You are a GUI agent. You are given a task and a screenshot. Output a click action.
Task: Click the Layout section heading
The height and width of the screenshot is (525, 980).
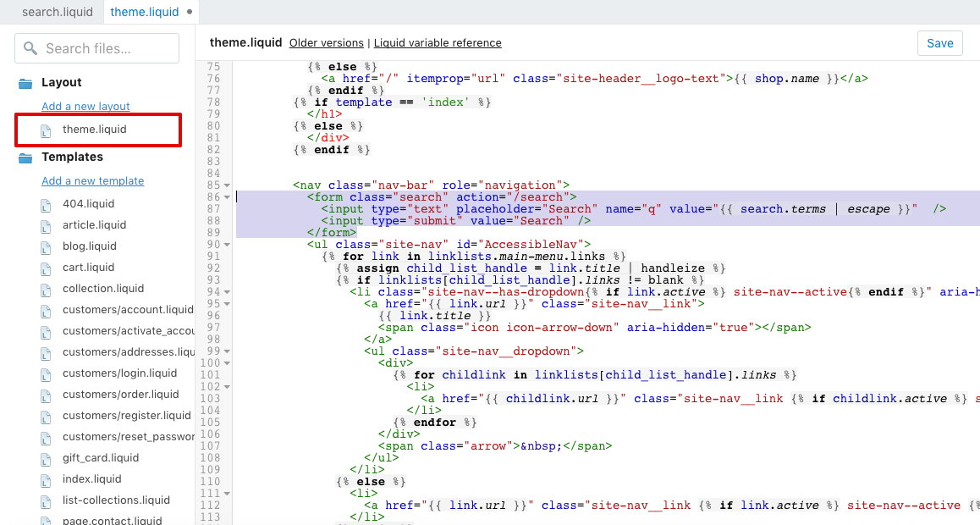pos(61,82)
